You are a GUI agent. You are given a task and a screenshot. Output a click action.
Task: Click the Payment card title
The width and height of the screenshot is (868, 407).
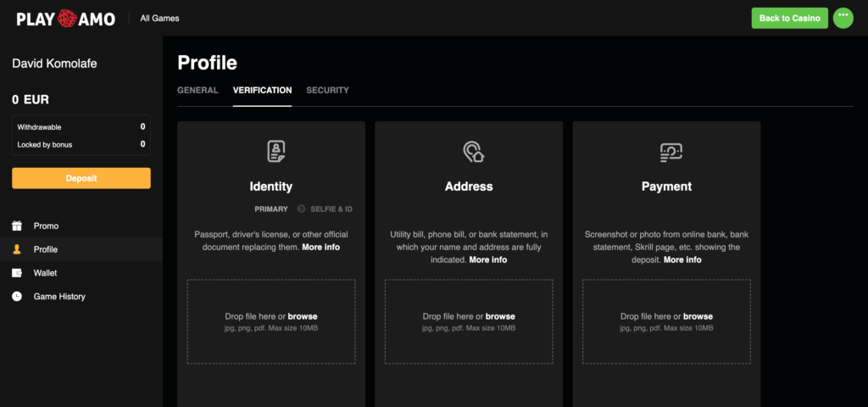666,187
